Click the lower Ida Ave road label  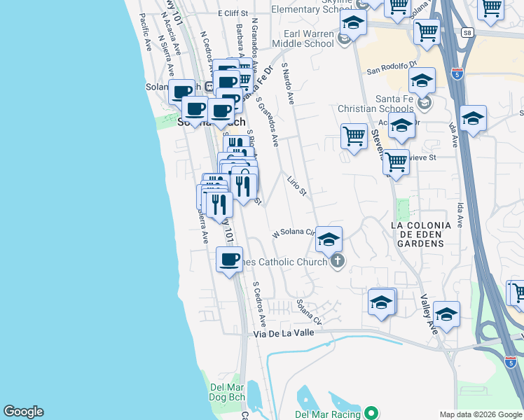[x=460, y=216]
